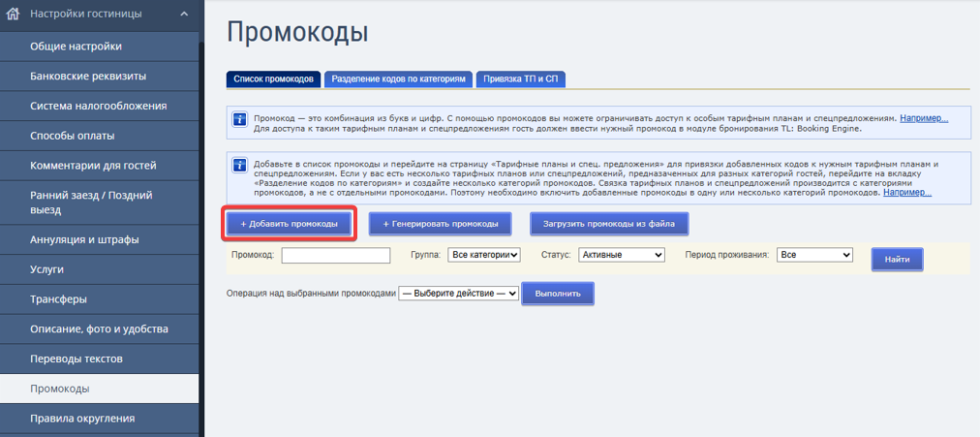Switch to Привязка ТП и СП tab
This screenshot has width=980, height=437.
pyautogui.click(x=521, y=80)
